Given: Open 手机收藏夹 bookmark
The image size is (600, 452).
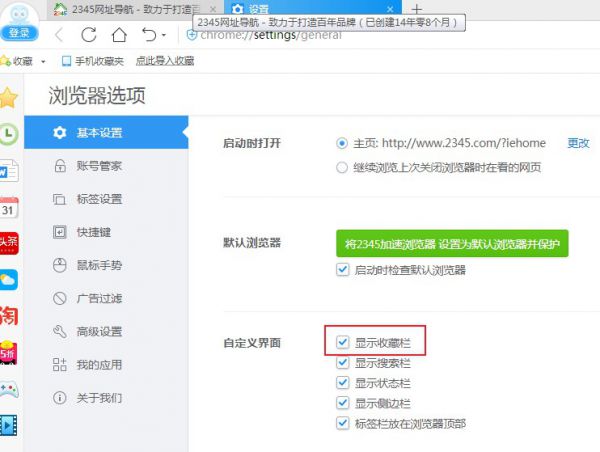Looking at the screenshot, I should [x=93, y=61].
